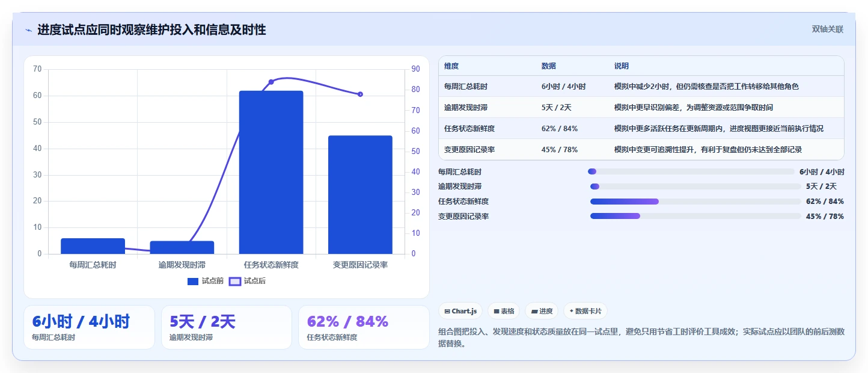Toggle 试点前 legend item in chart
The image size is (868, 373).
click(206, 281)
